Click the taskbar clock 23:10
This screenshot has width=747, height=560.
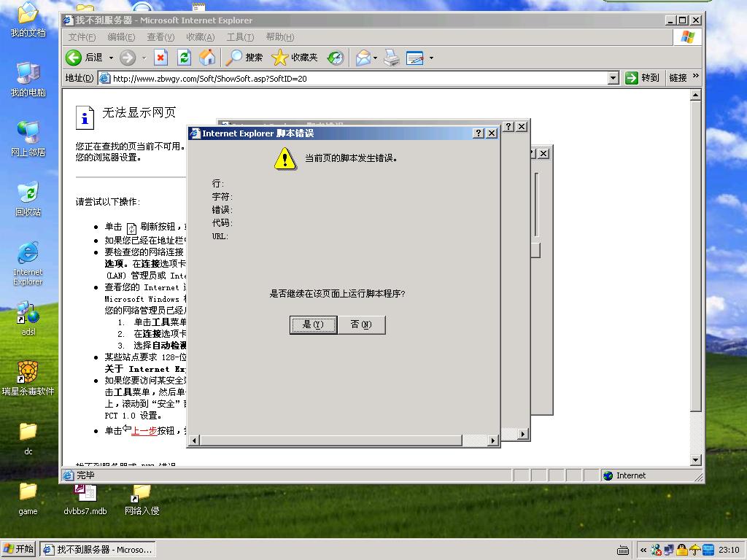point(729,550)
